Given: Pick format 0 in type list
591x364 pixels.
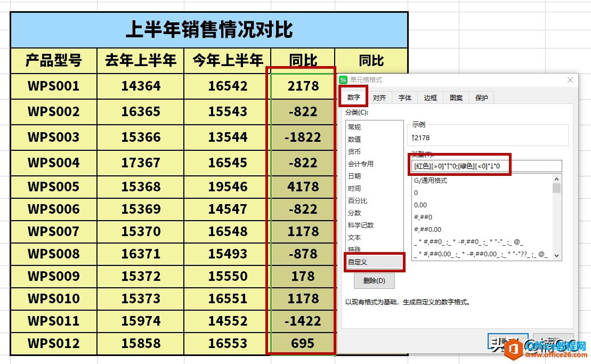Looking at the screenshot, I should pos(482,193).
